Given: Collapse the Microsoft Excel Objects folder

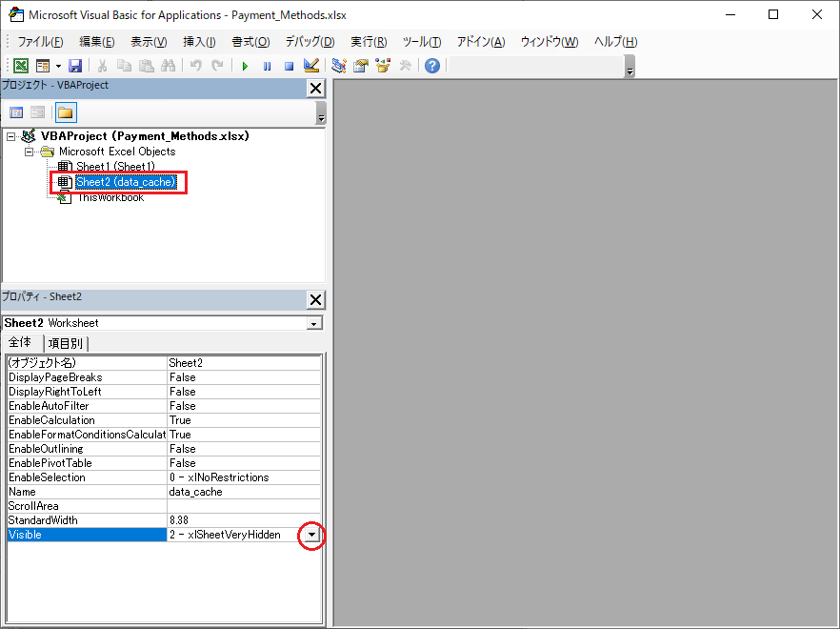Looking at the screenshot, I should [x=30, y=152].
